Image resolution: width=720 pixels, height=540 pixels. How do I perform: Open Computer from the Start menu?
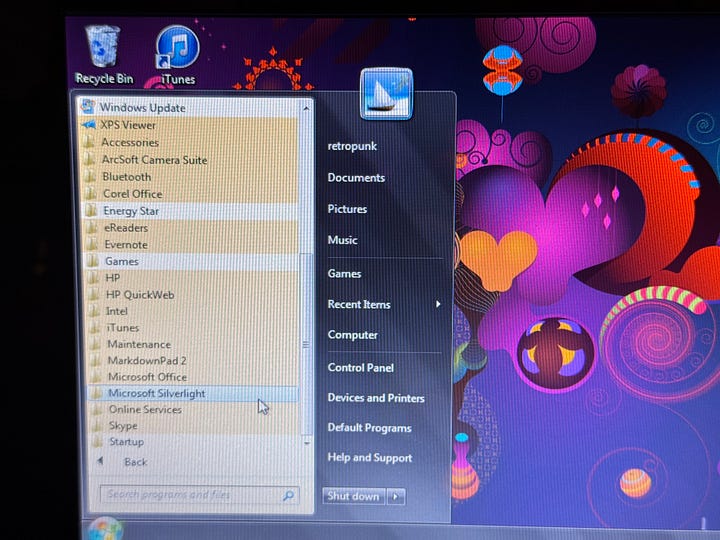353,335
